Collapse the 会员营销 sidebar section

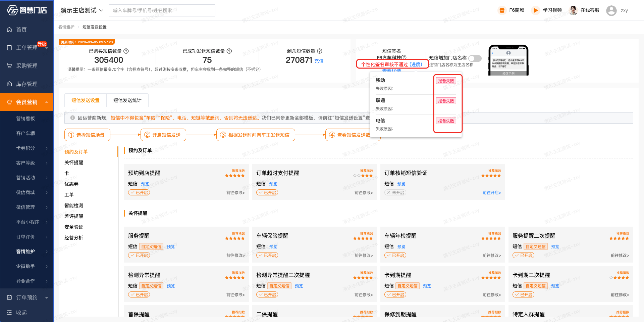tap(47, 102)
